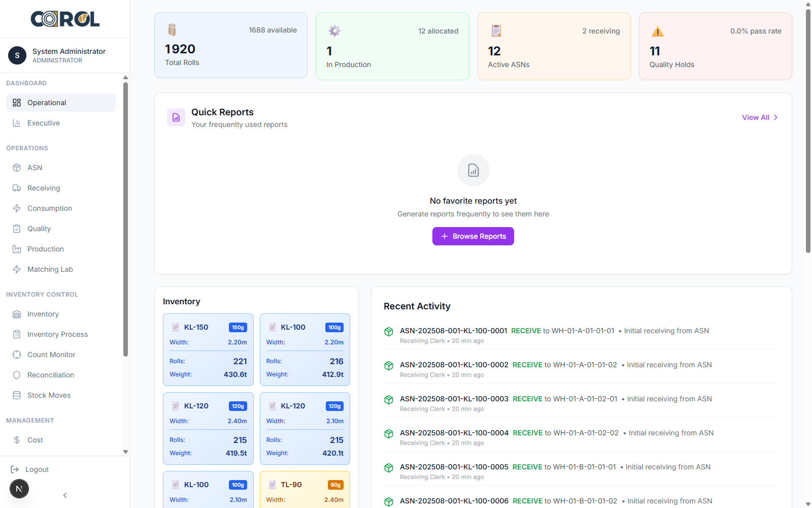
Task: Click the Inventory Process document icon
Action: [x=17, y=334]
